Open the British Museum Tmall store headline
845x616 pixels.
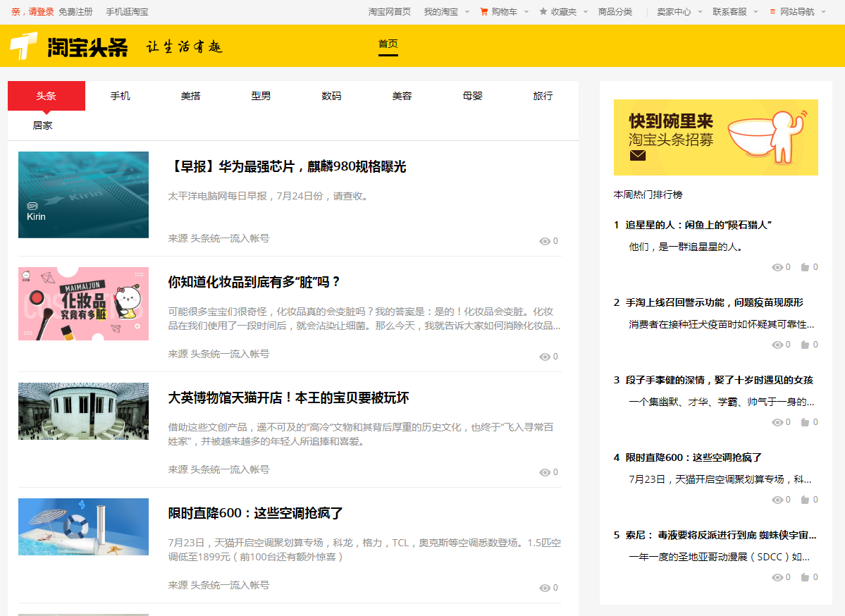[x=288, y=398]
